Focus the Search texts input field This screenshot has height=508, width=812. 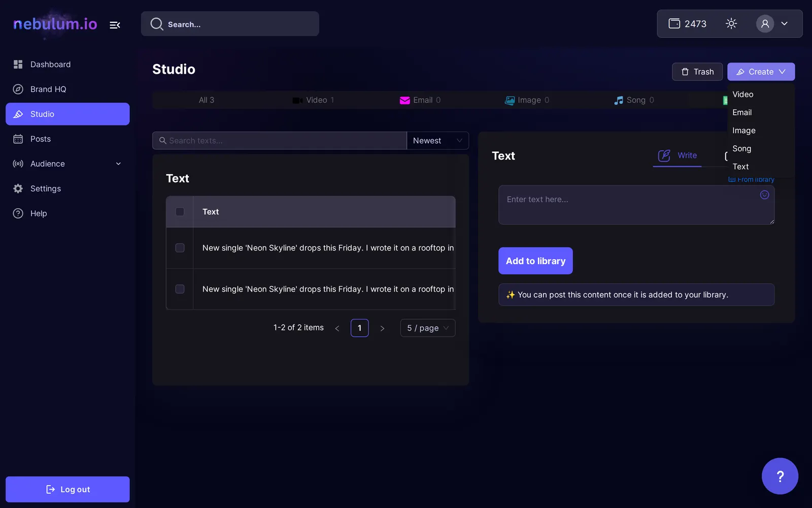point(280,141)
